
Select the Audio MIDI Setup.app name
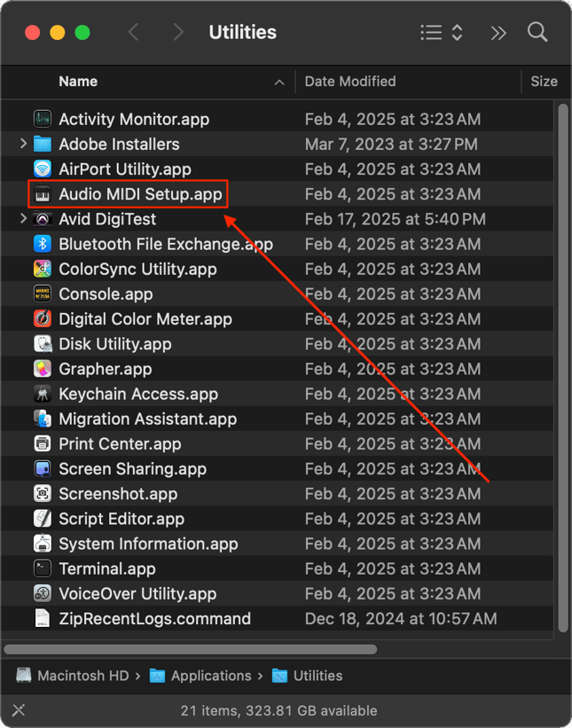click(140, 194)
